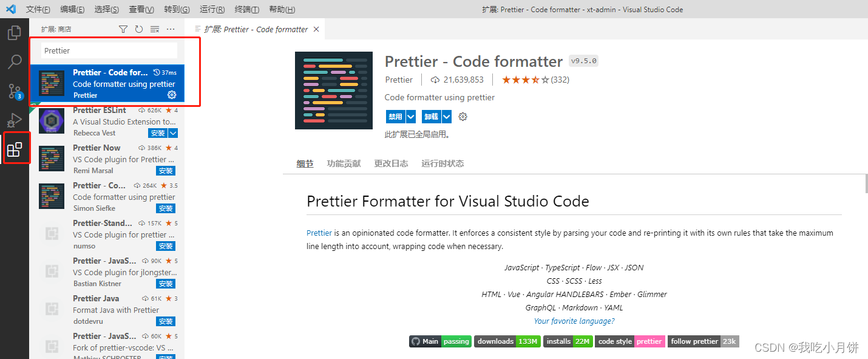Switch to the 更改日志 tab
Screen dimensions: 868x359
[391, 163]
